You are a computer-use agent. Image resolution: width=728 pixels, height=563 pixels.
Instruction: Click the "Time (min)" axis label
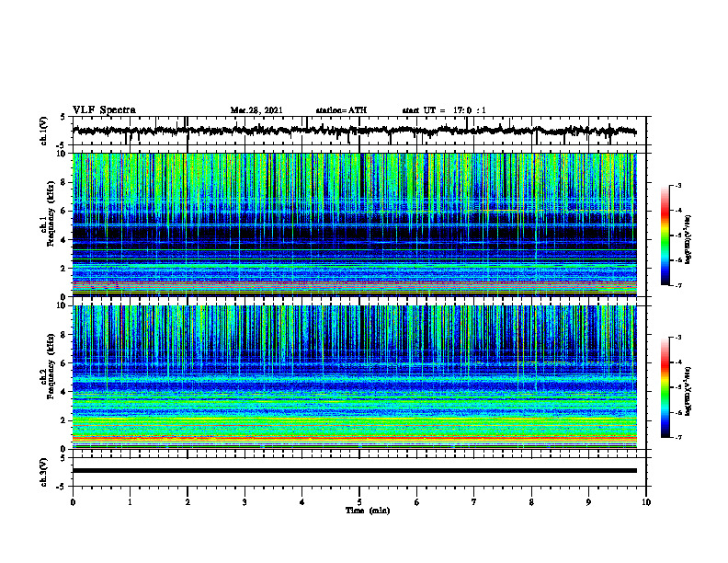pyautogui.click(x=368, y=511)
